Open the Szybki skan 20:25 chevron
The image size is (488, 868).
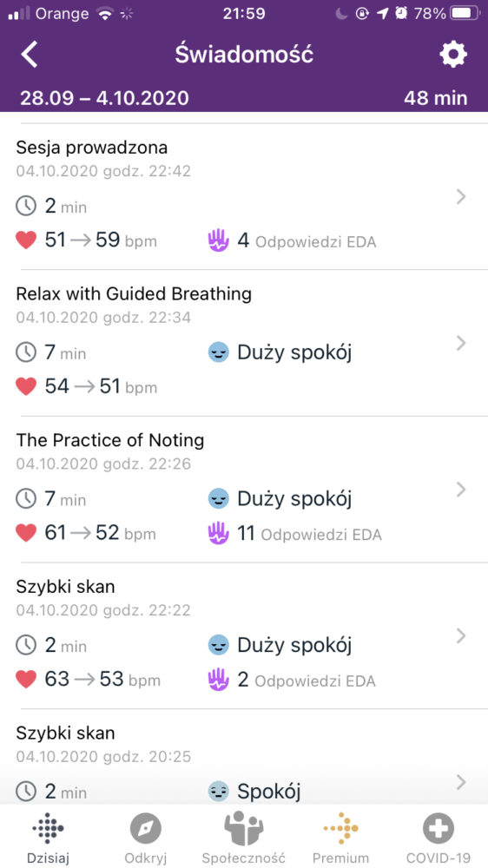[461, 782]
